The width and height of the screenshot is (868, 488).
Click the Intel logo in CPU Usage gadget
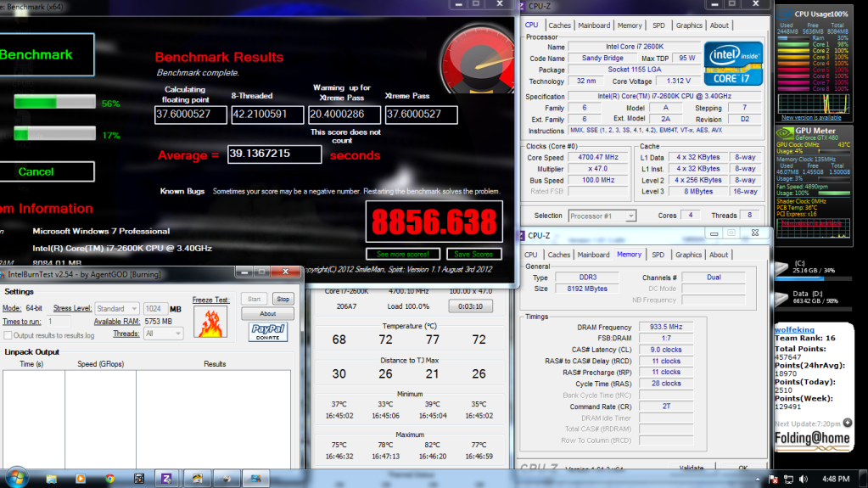pos(784,14)
